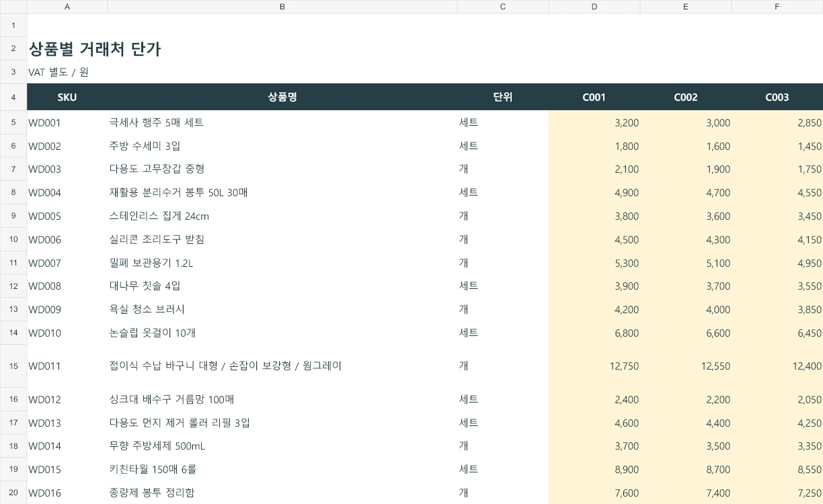
Task: Select column B header
Action: (x=282, y=7)
